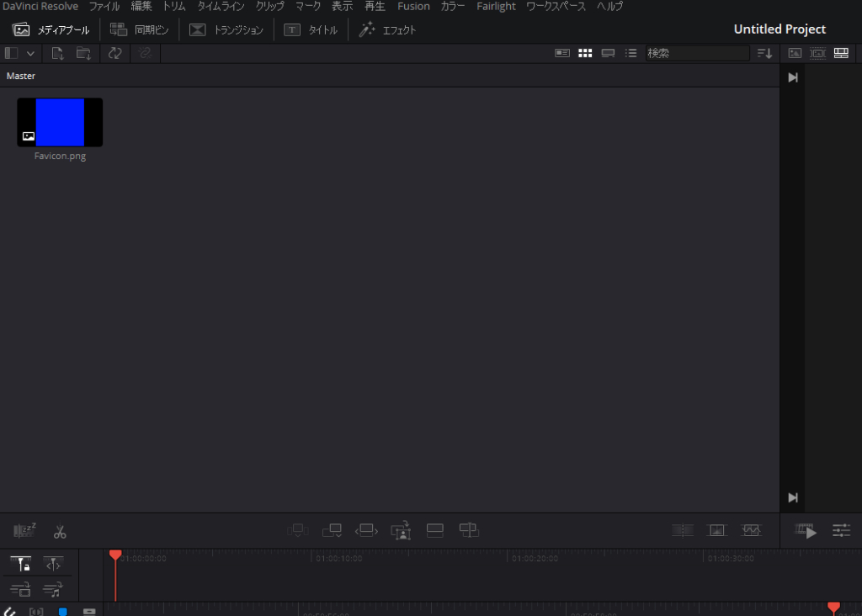Click the Import Media file icon
The image size is (862, 616).
click(57, 53)
